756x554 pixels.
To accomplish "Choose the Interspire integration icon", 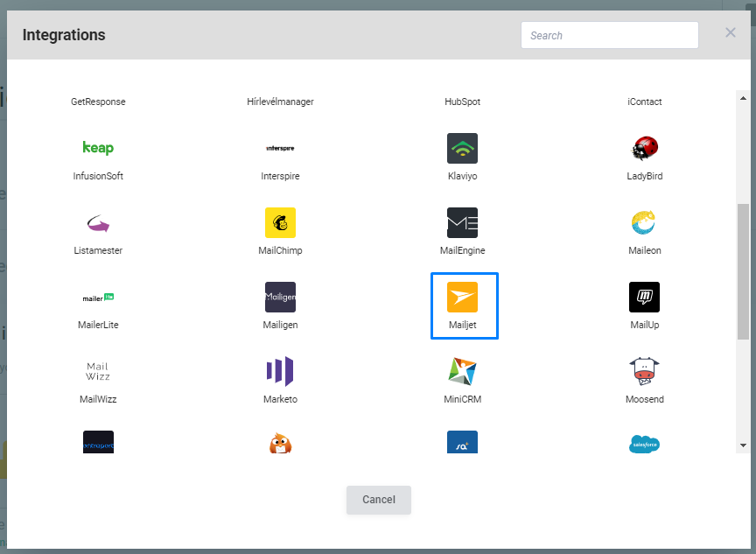I will 280,148.
